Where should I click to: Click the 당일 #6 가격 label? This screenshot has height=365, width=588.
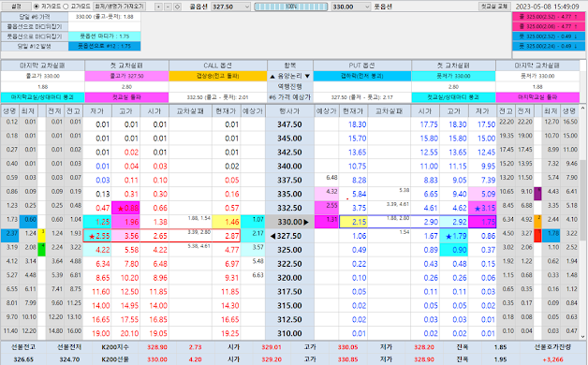coord(34,17)
